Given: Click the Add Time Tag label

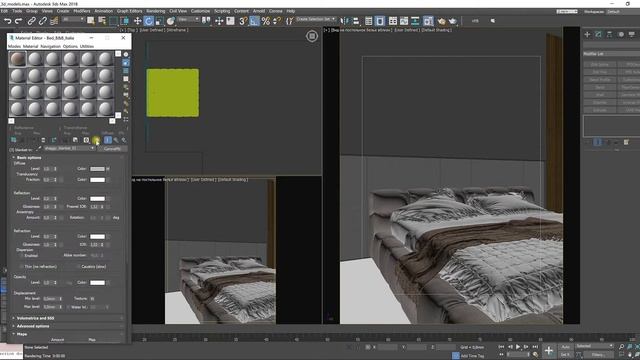Looking at the screenshot, I should pyautogui.click(x=472, y=356).
